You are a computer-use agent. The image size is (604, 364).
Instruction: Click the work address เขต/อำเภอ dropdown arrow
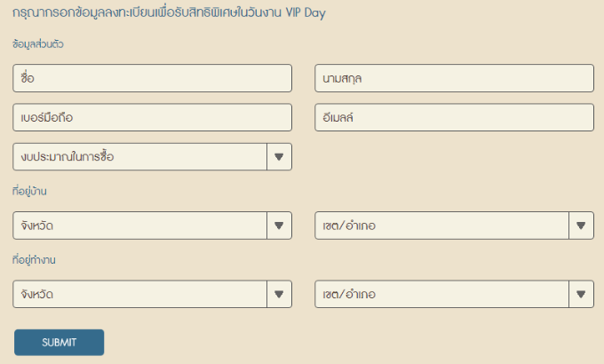[581, 294]
